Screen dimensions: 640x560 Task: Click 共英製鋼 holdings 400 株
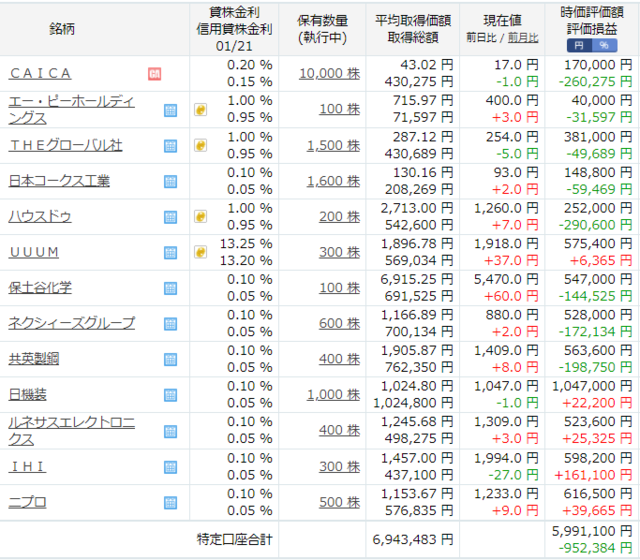[x=340, y=359]
